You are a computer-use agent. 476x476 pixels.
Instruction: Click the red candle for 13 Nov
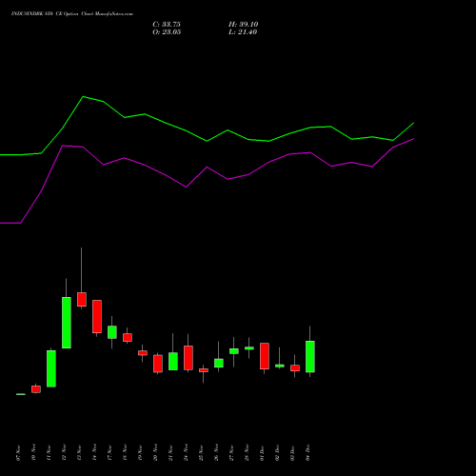point(82,299)
